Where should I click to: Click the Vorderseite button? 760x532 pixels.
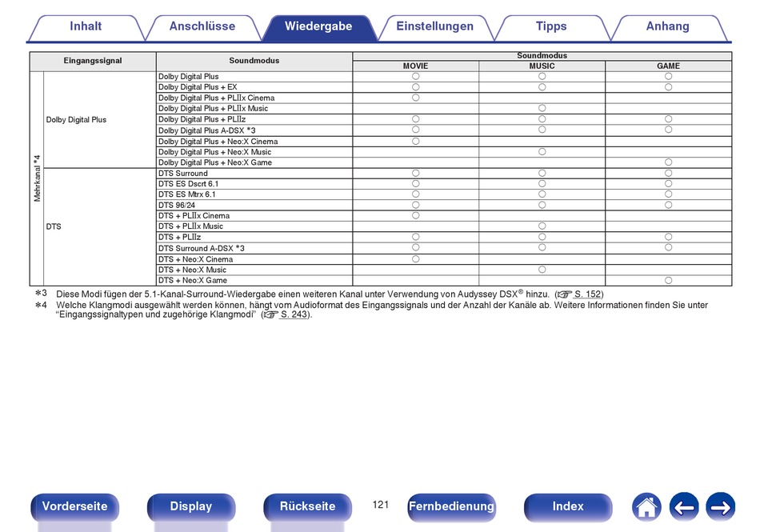pos(74,507)
